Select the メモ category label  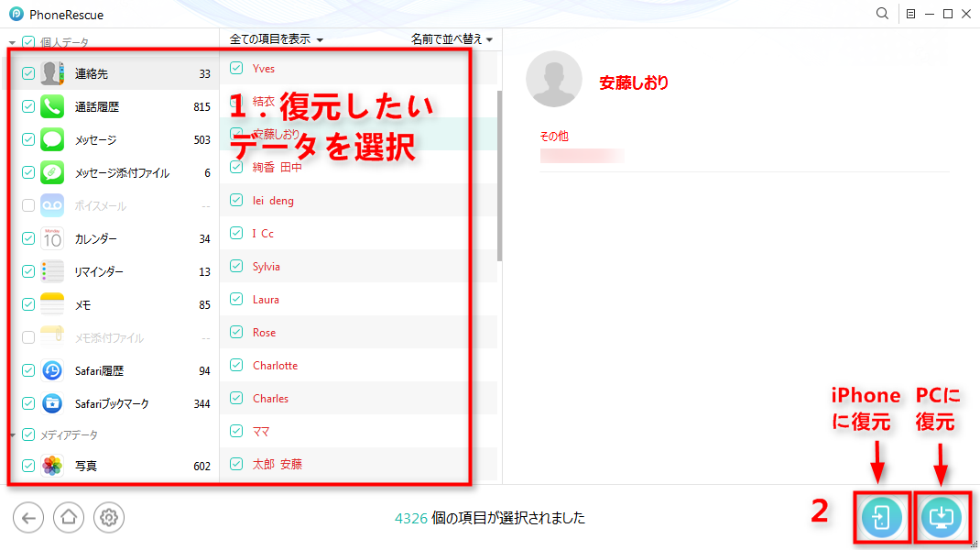tap(82, 305)
